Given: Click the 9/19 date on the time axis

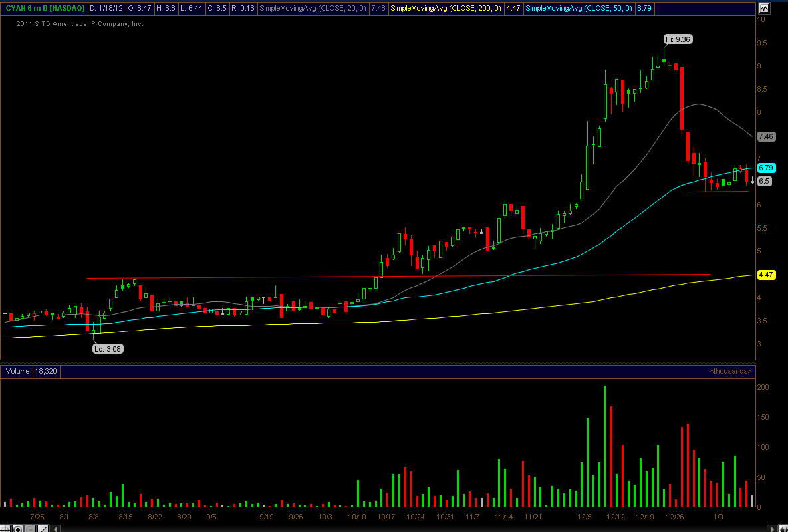Looking at the screenshot, I should pyautogui.click(x=267, y=517).
